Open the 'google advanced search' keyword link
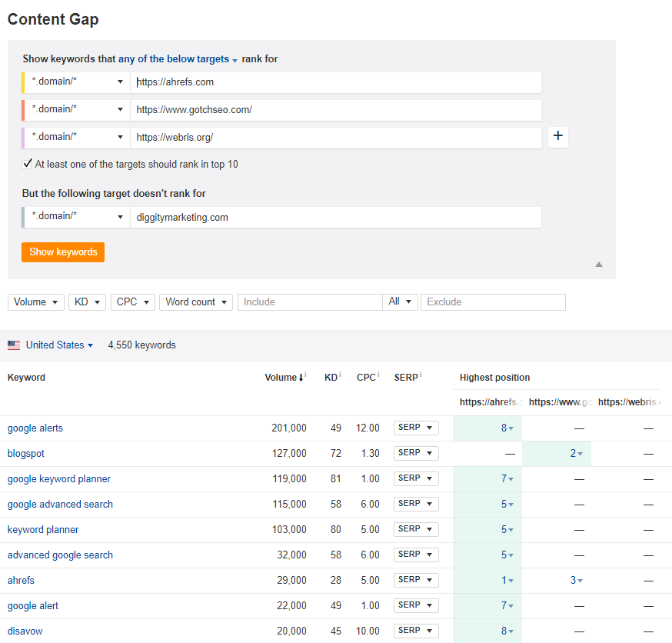 coord(60,504)
